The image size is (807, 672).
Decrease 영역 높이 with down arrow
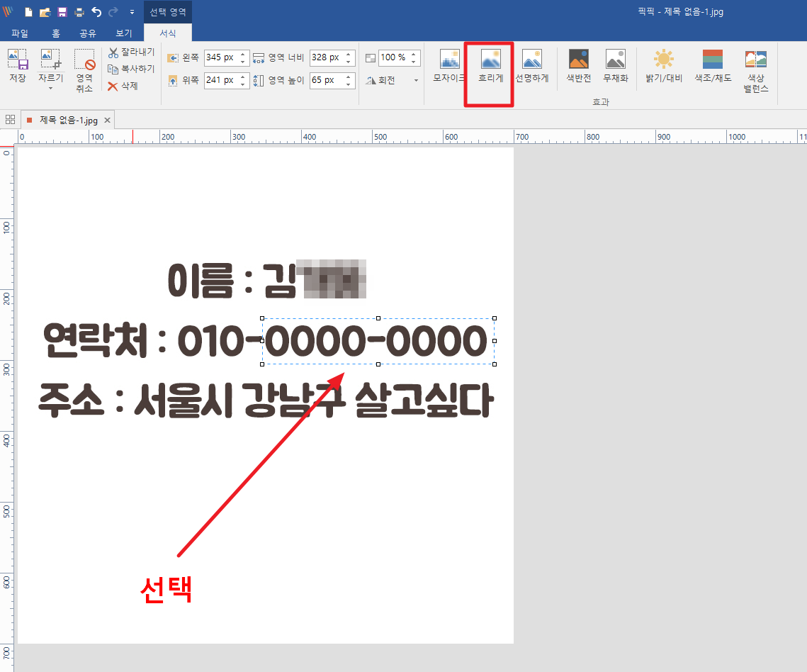point(349,84)
